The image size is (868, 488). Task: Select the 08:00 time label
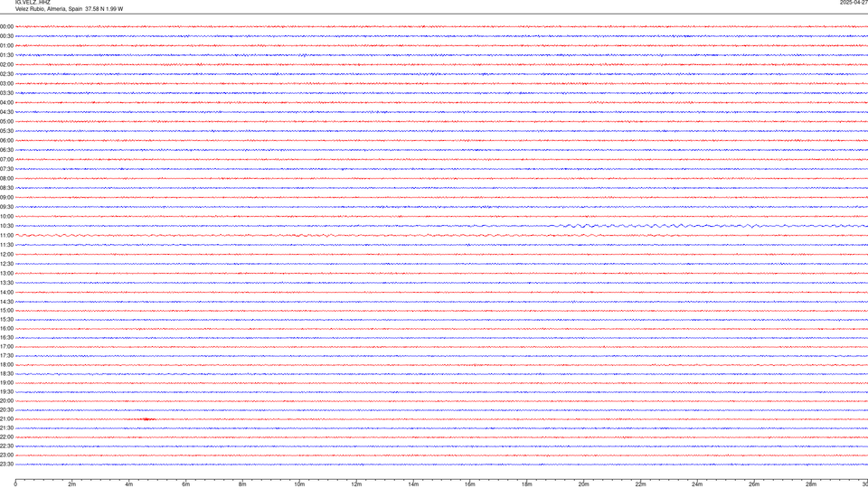(x=6, y=179)
